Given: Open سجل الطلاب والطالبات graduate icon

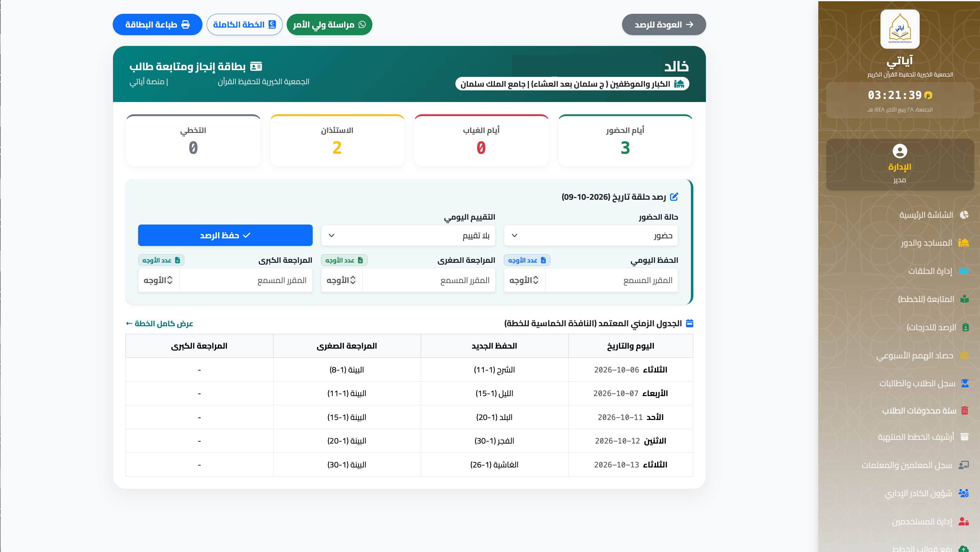Looking at the screenshot, I should pos(965,383).
